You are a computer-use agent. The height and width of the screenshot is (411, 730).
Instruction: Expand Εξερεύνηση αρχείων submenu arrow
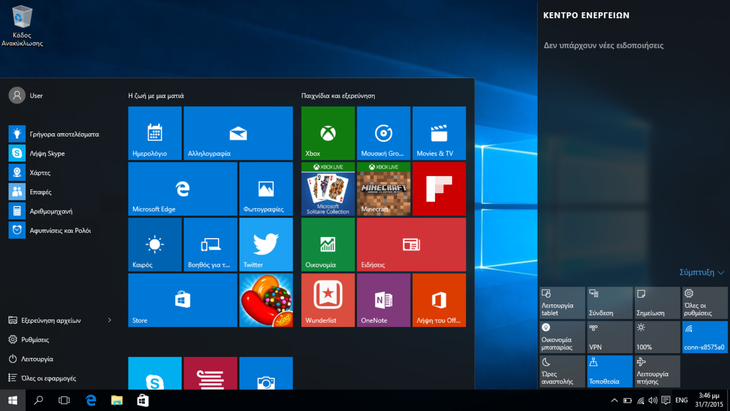click(x=110, y=320)
